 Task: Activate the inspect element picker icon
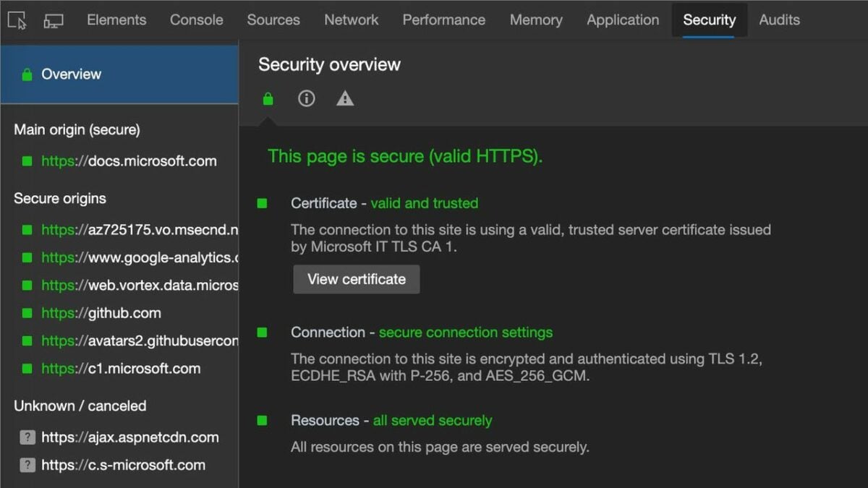17,20
